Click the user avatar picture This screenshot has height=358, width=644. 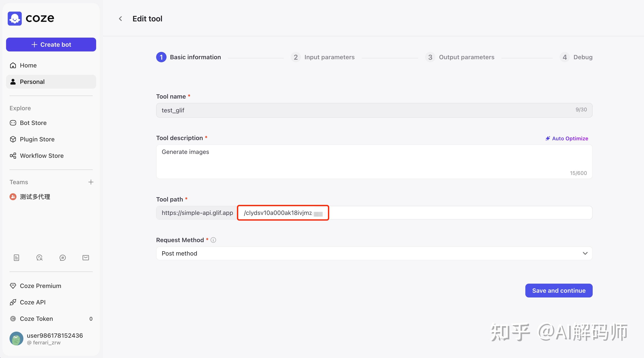(16, 339)
